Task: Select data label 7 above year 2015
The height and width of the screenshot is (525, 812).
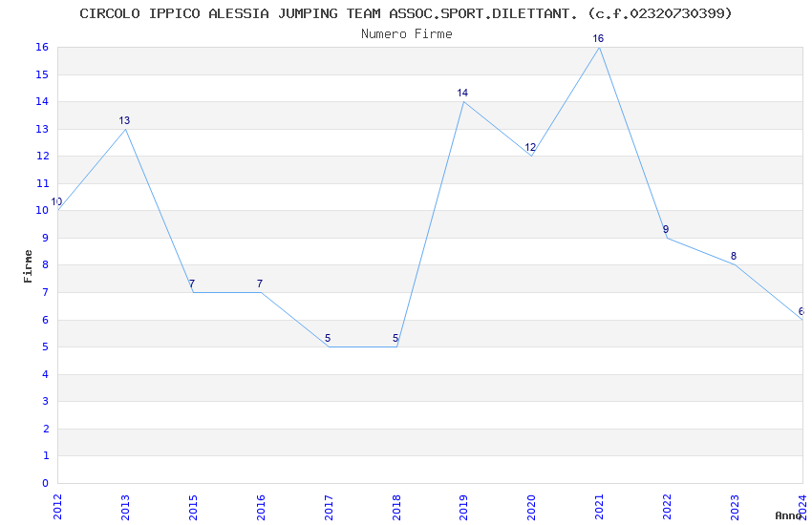Action: point(192,283)
